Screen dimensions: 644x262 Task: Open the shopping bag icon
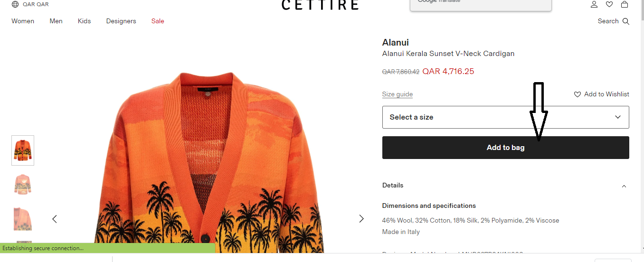[x=625, y=4]
